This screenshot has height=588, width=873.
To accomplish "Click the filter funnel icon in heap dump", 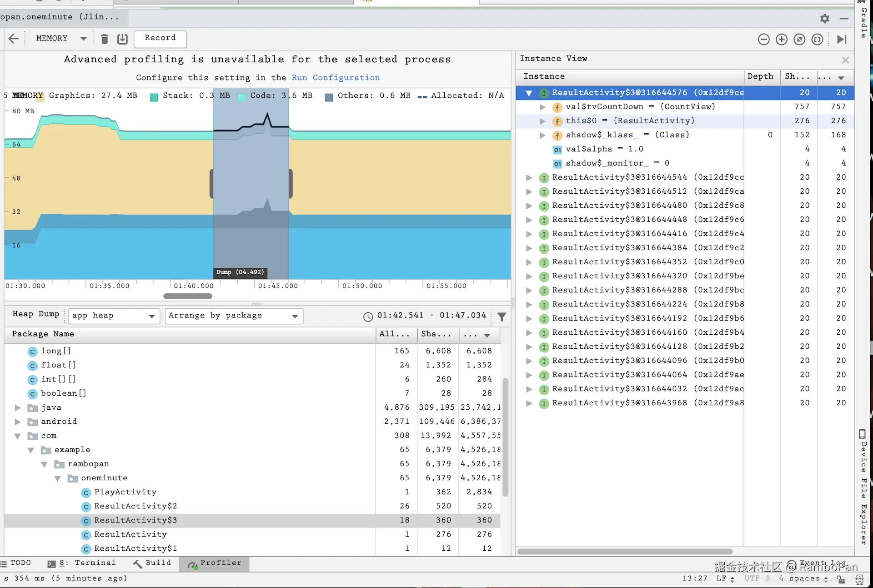I will (502, 317).
